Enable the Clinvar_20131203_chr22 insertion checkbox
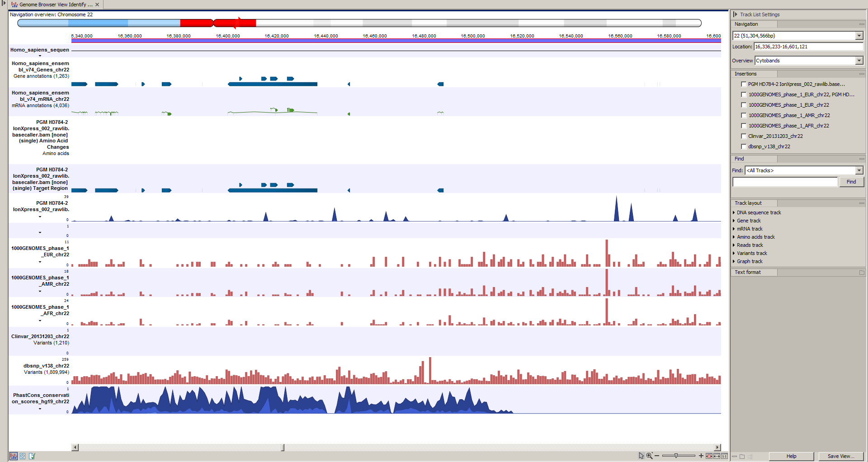 (744, 136)
